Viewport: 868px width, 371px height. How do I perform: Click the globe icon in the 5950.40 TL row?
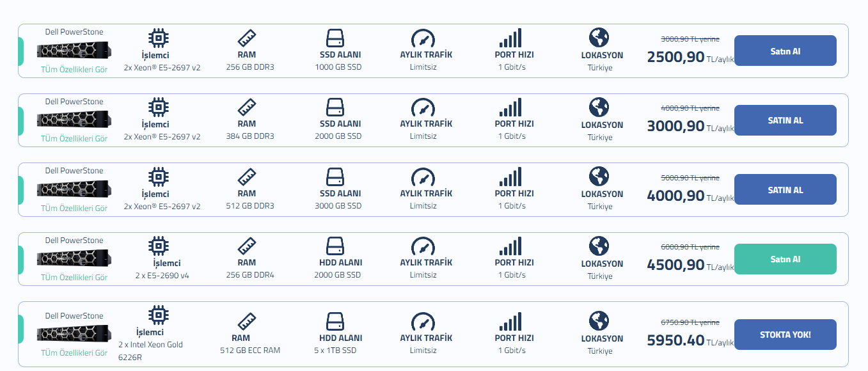(x=599, y=320)
